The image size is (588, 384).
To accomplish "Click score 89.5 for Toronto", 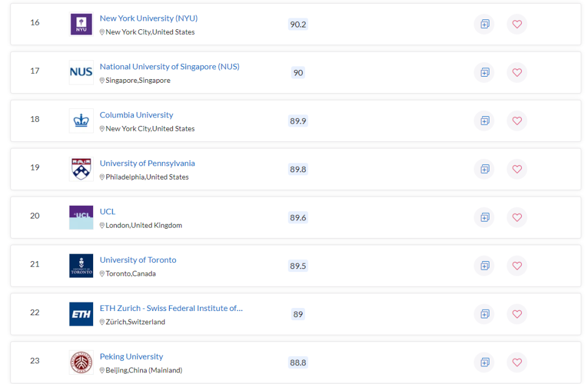I will pos(298,267).
